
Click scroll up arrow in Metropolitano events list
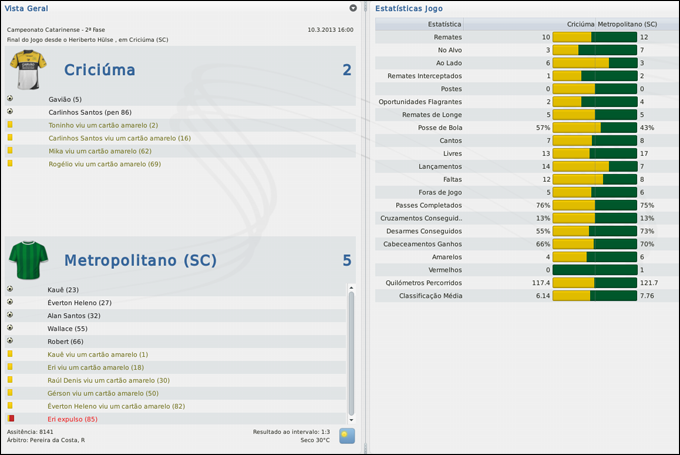351,288
